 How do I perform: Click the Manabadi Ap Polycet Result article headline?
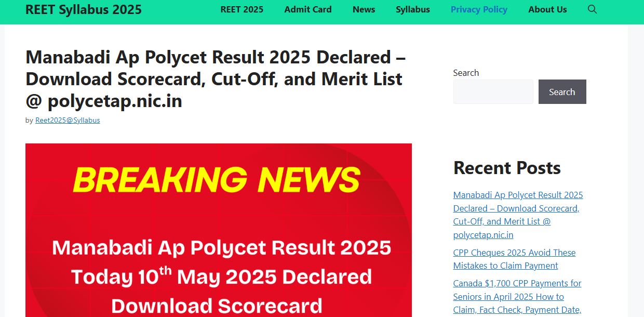point(216,78)
